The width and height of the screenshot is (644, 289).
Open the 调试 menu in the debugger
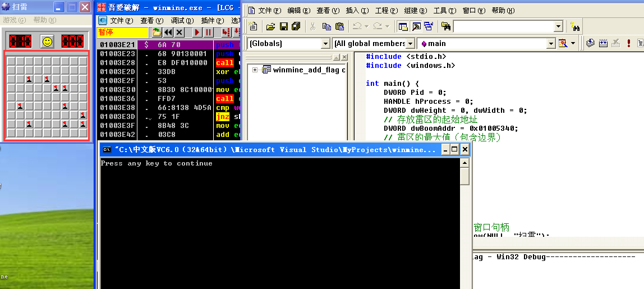pos(182,20)
